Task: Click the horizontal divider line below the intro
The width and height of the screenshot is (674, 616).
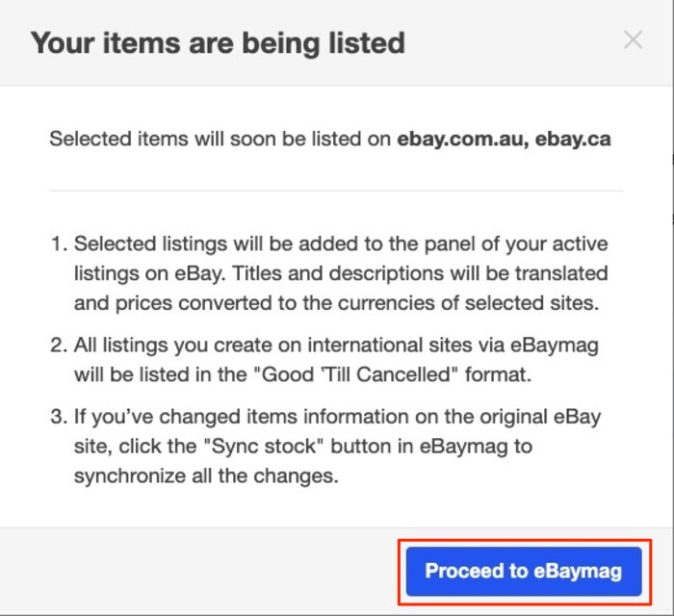Action: click(x=336, y=191)
